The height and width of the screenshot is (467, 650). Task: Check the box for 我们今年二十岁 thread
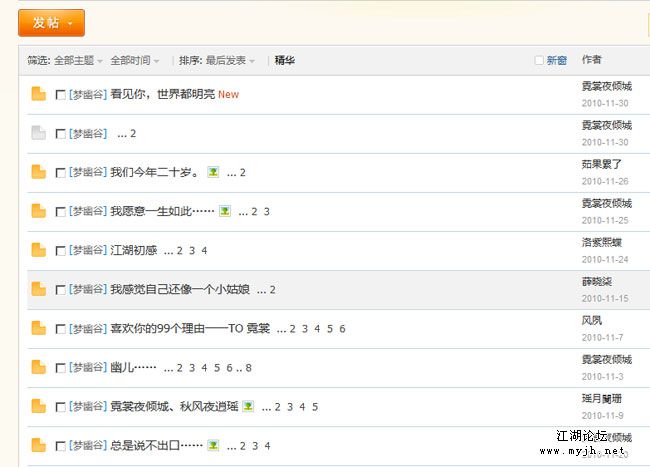click(61, 173)
